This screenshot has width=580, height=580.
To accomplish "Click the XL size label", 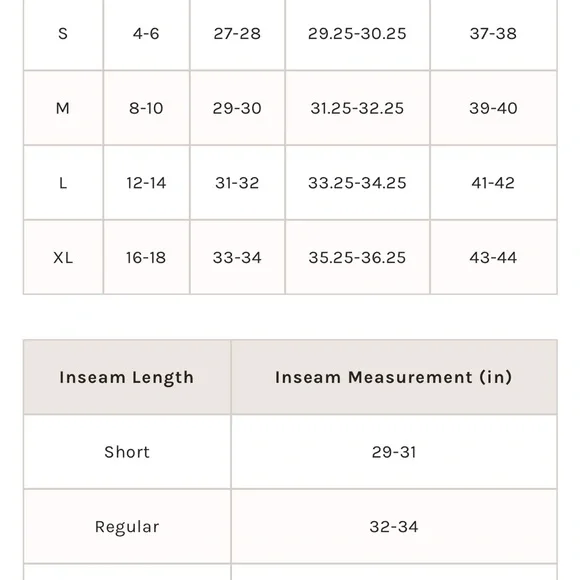I will [63, 258].
